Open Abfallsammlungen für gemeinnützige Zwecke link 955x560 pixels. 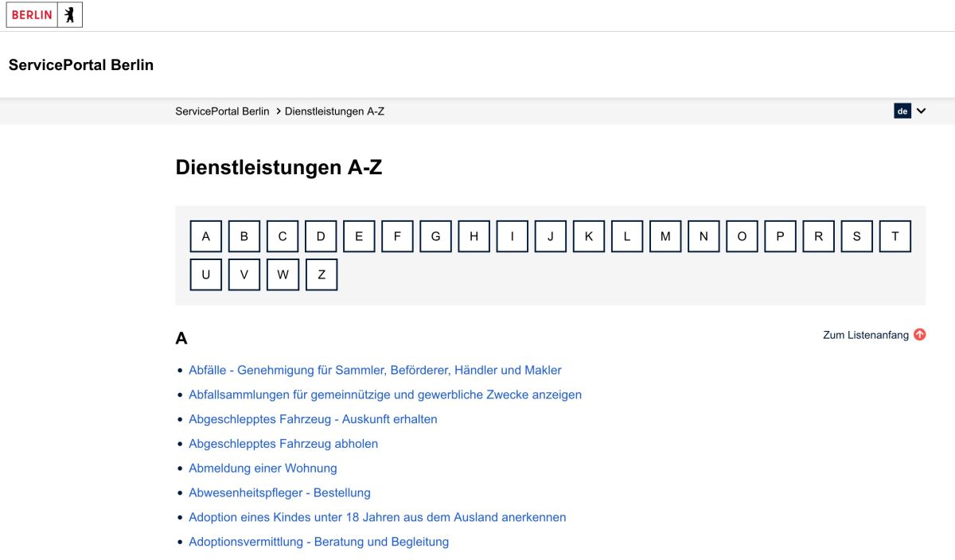(x=385, y=395)
